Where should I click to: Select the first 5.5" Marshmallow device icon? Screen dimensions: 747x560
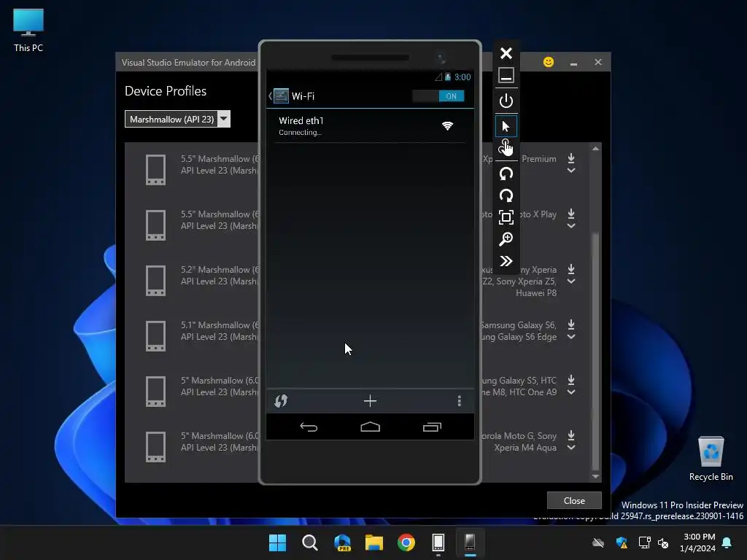(x=155, y=169)
